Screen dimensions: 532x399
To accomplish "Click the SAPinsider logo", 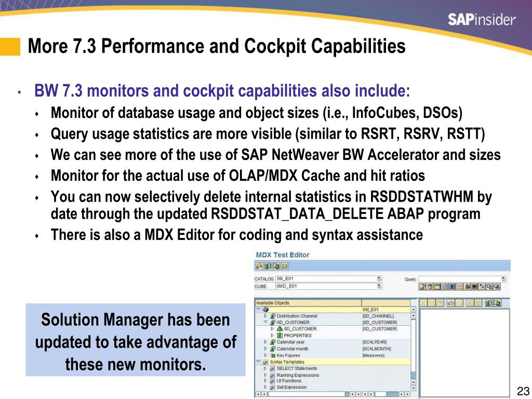I will pyautogui.click(x=482, y=19).
